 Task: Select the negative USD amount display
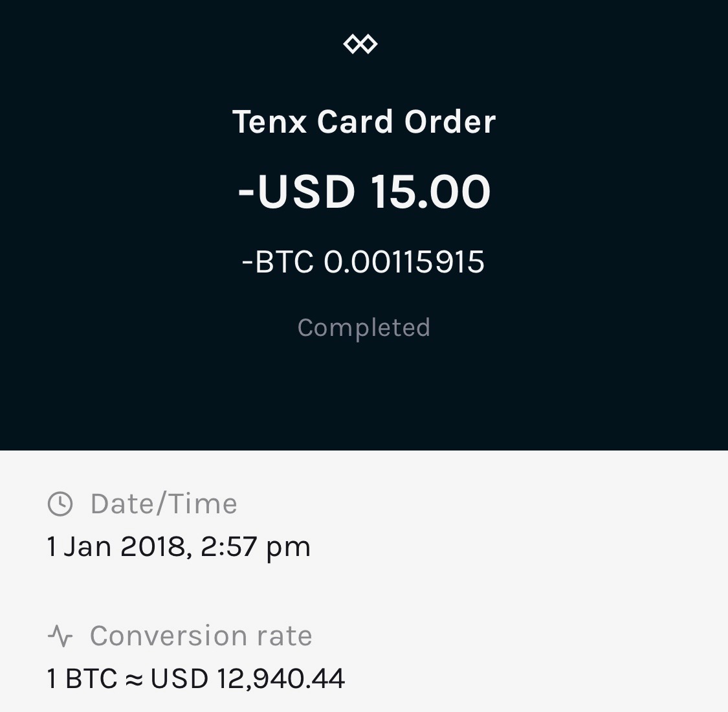tap(364, 190)
